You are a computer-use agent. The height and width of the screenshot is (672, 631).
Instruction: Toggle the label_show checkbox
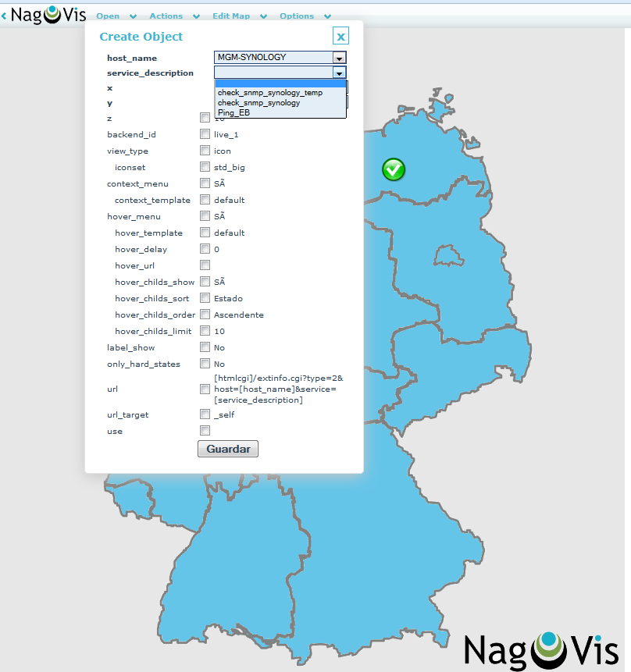[x=205, y=347]
